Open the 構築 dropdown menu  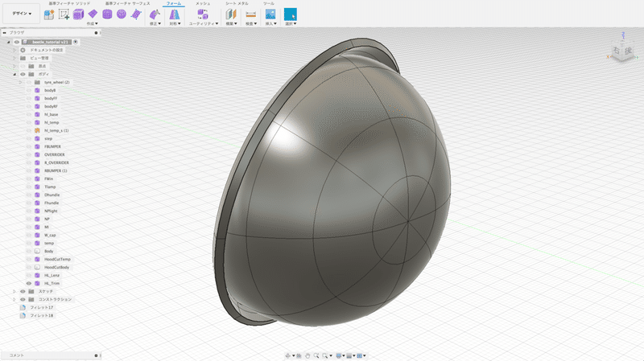[x=232, y=24]
